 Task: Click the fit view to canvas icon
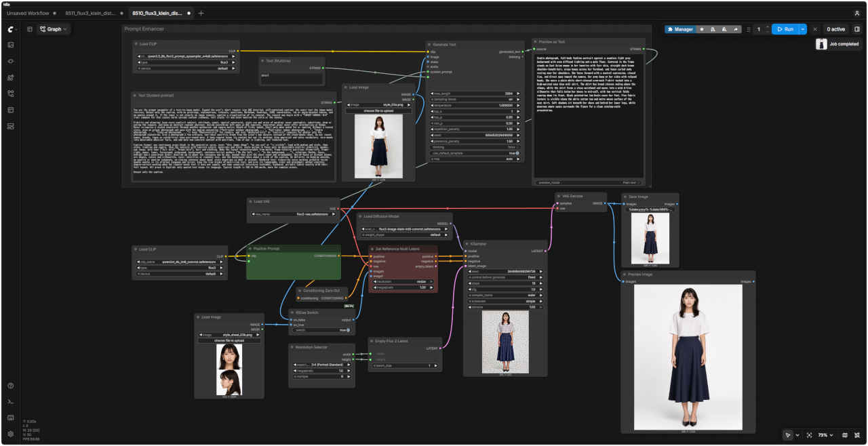click(x=810, y=435)
